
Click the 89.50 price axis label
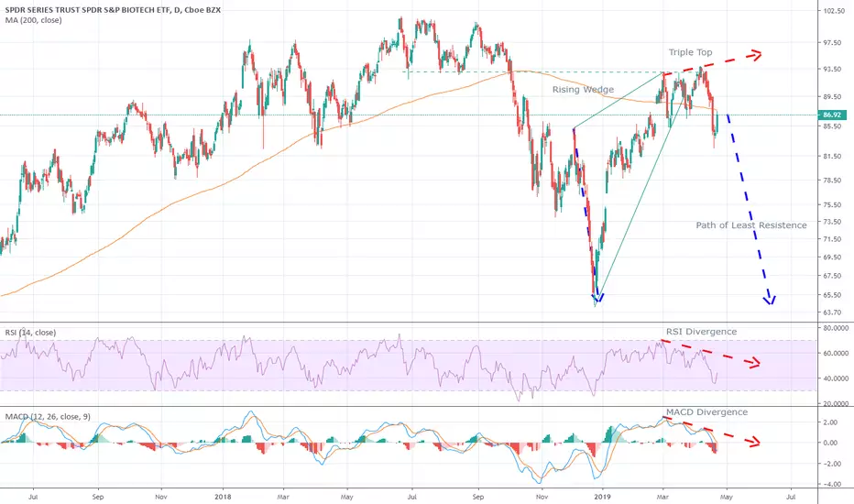pyautogui.click(x=833, y=97)
